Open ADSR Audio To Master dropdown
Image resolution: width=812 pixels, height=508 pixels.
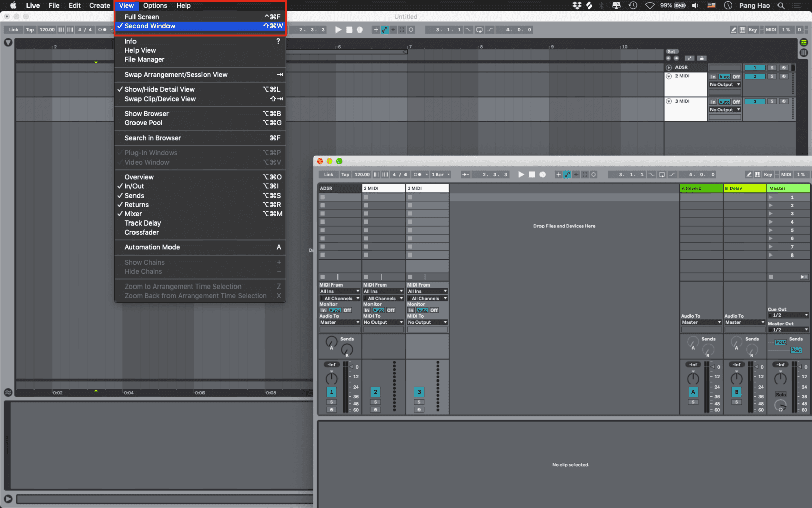pyautogui.click(x=340, y=322)
